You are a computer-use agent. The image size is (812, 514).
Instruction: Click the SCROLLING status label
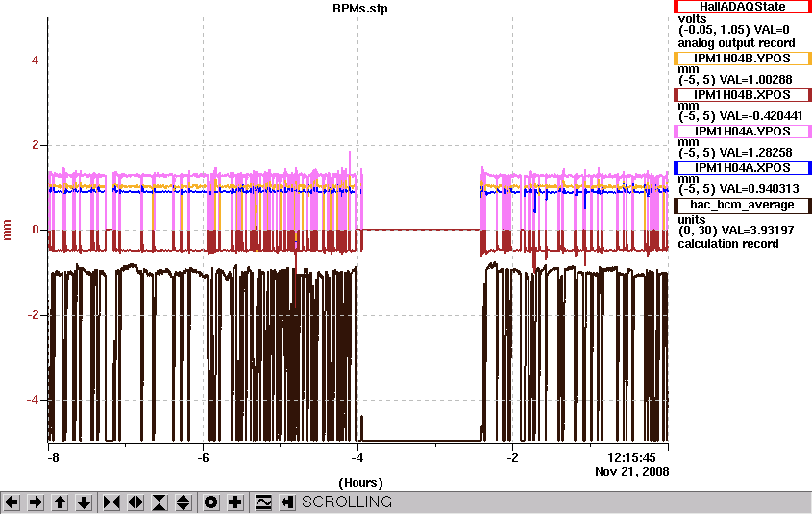tap(347, 502)
